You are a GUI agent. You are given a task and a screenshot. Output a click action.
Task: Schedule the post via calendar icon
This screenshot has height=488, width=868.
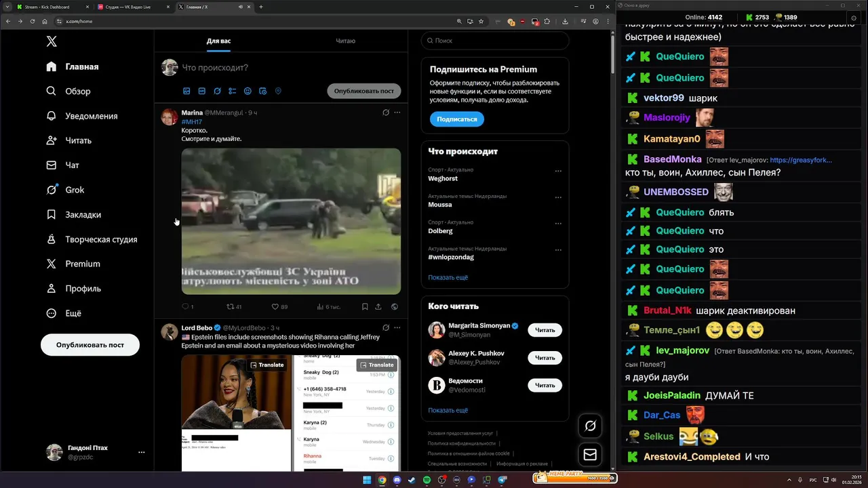tap(263, 91)
